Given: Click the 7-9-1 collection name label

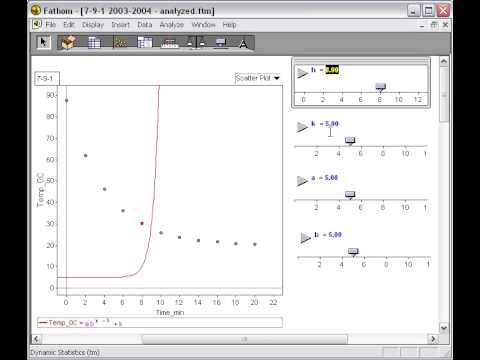Looking at the screenshot, I should pos(47,79).
